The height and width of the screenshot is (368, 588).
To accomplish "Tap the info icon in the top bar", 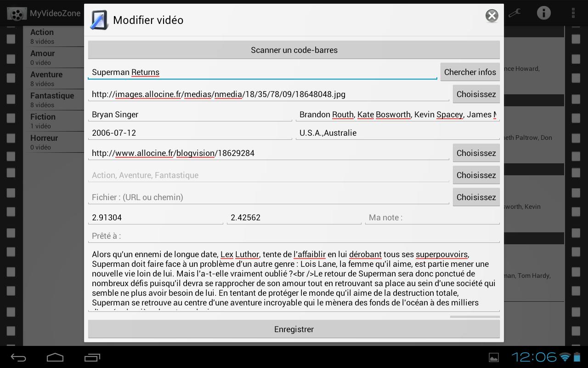I will (x=543, y=13).
